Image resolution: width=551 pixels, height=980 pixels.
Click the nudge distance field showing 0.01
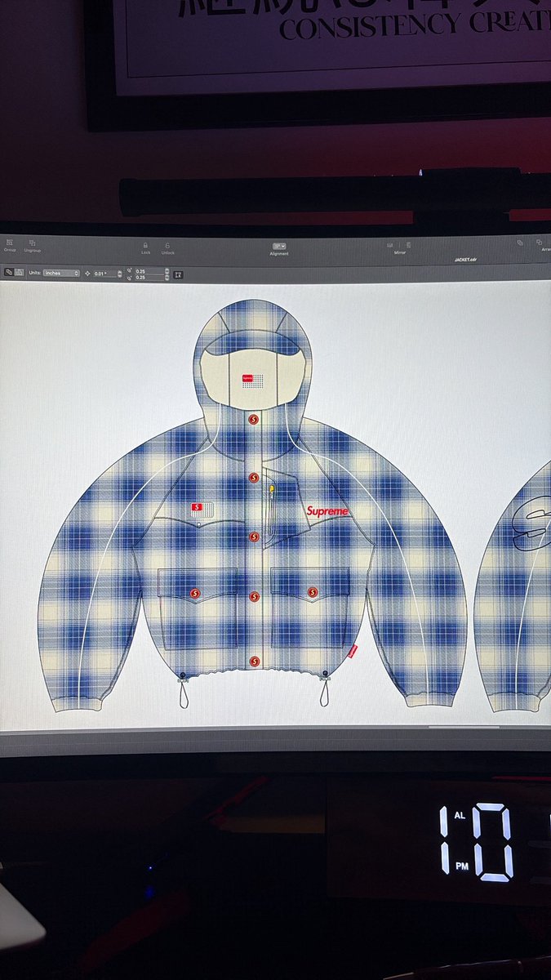pos(104,274)
